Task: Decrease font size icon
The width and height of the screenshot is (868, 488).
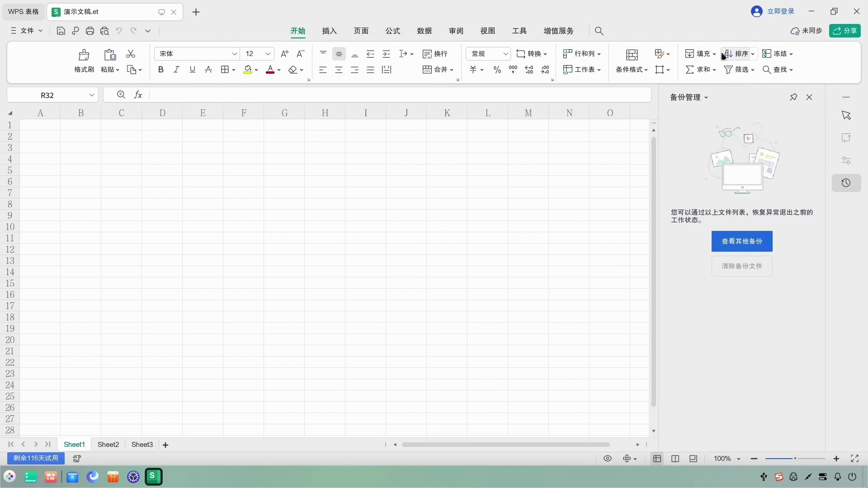Action: click(300, 54)
